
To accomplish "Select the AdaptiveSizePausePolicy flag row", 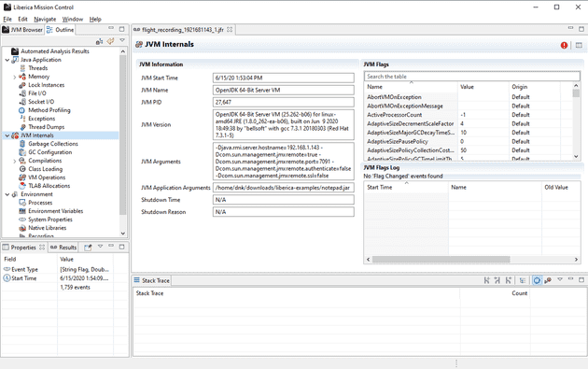I will click(x=468, y=141).
